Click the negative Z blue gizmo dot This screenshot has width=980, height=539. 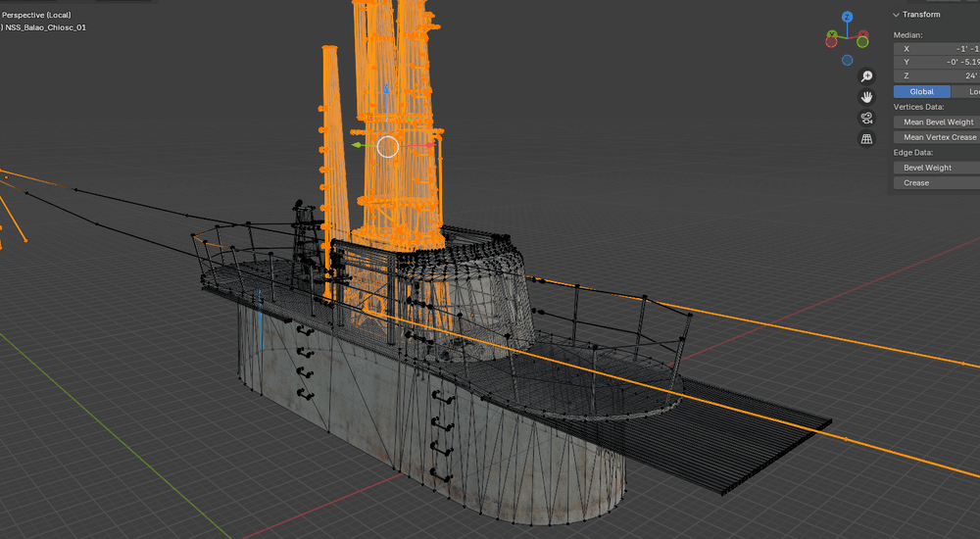pyautogui.click(x=847, y=60)
